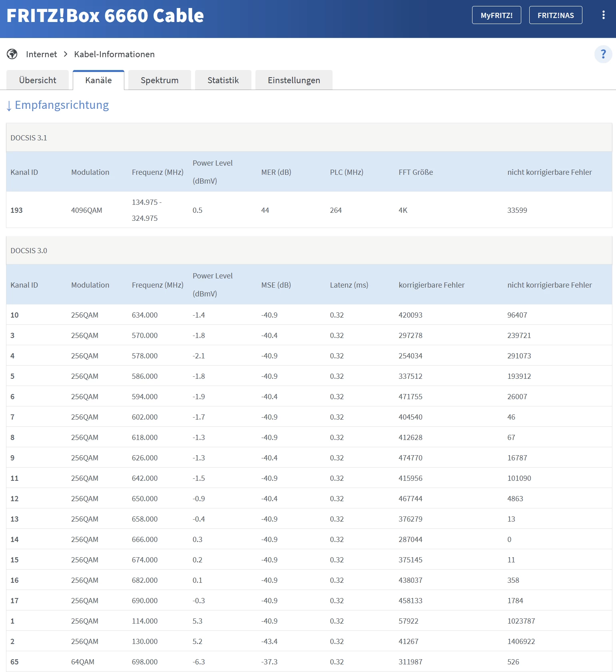The image size is (616, 672).
Task: Switch to the Übersicht tab
Action: point(38,80)
